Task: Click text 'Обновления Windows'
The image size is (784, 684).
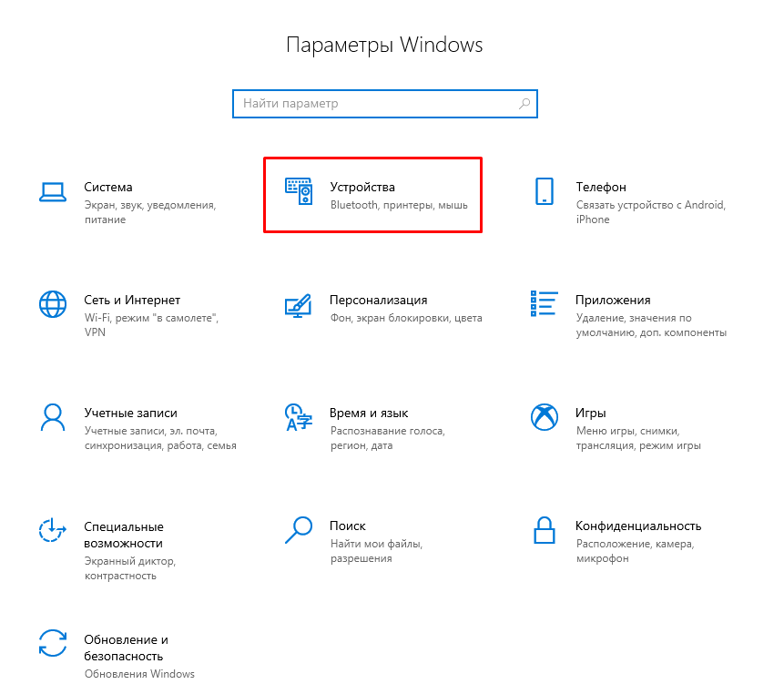Action: click(139, 674)
